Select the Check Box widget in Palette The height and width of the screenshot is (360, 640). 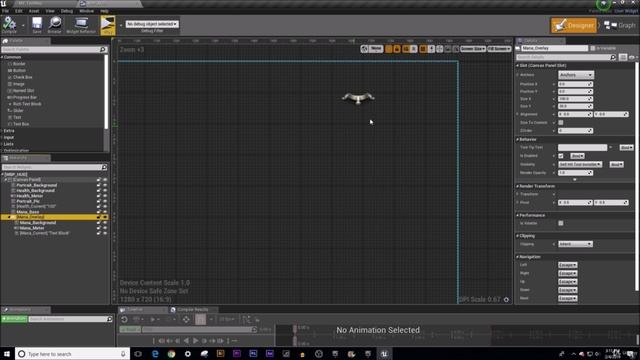coord(22,77)
